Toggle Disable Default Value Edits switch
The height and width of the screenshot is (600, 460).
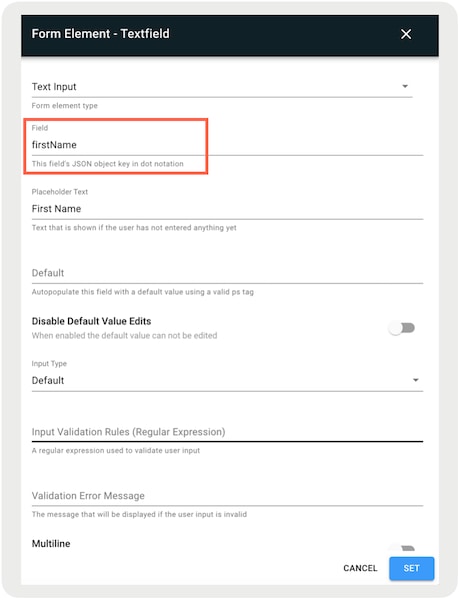coord(402,328)
